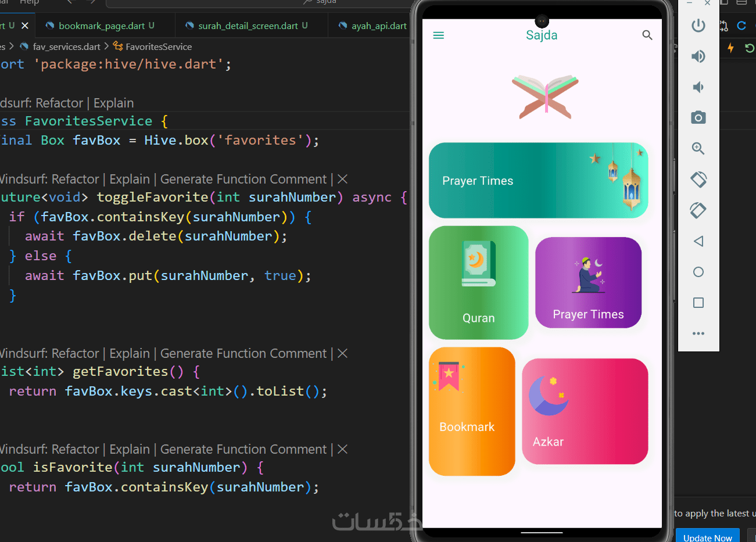Click the compare changes icon beside blue restart
Image resolution: width=756 pixels, height=542 pixels.
click(x=723, y=26)
